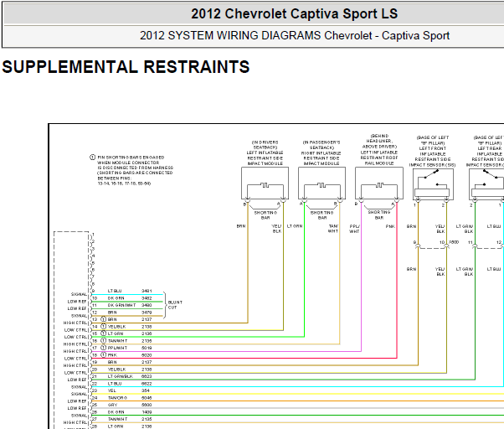Click the 'DK GRN' wire label at pin 10
This screenshot has height=429, width=504.
click(x=116, y=298)
